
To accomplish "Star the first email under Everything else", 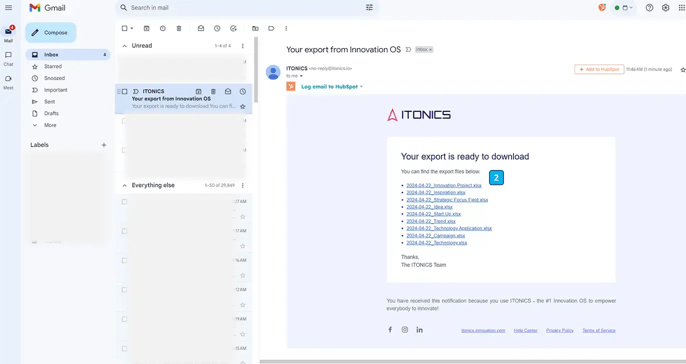I will coord(243,217).
